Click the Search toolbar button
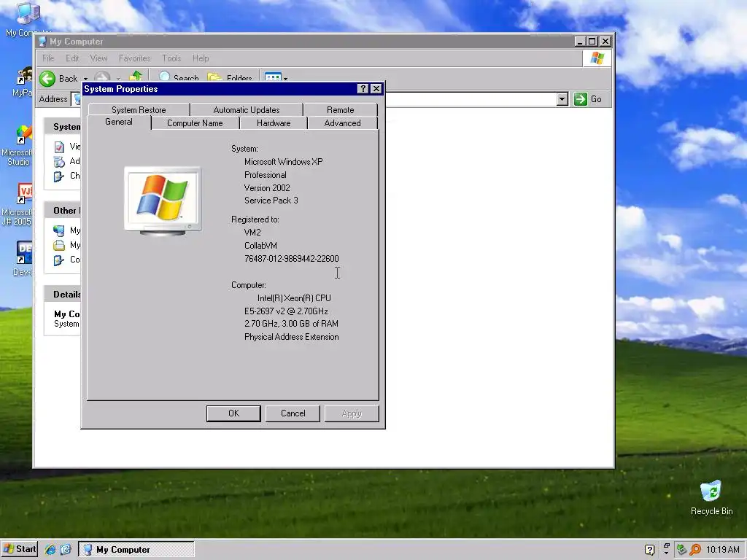The height and width of the screenshot is (560, 747). point(178,77)
